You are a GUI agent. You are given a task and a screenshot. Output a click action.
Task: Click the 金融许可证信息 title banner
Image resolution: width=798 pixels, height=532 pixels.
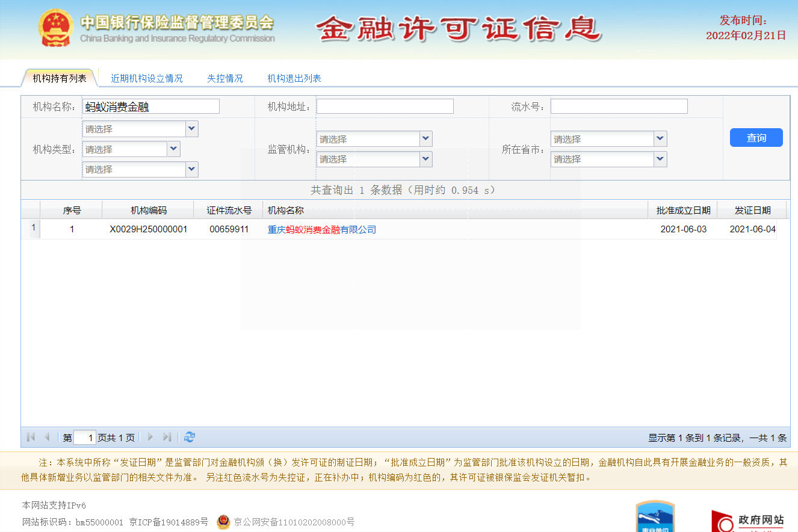pos(459,28)
